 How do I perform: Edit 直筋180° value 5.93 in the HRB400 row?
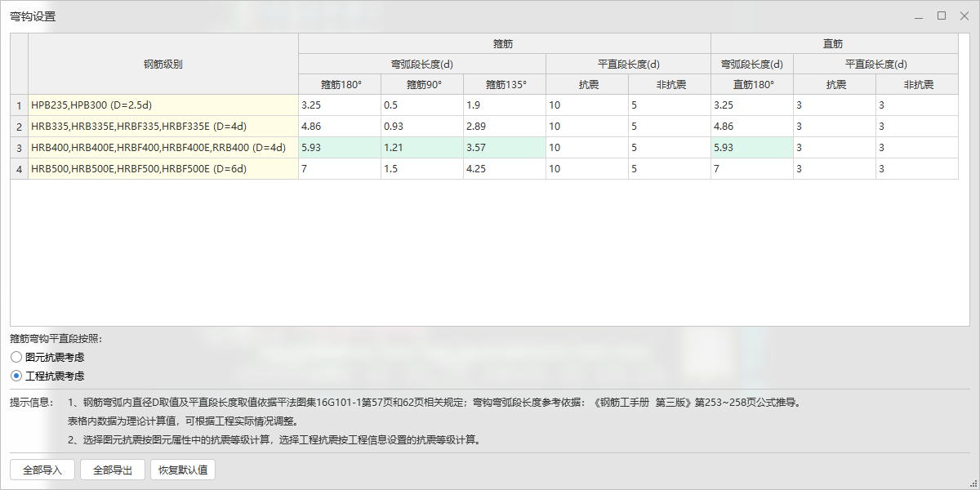(x=752, y=148)
